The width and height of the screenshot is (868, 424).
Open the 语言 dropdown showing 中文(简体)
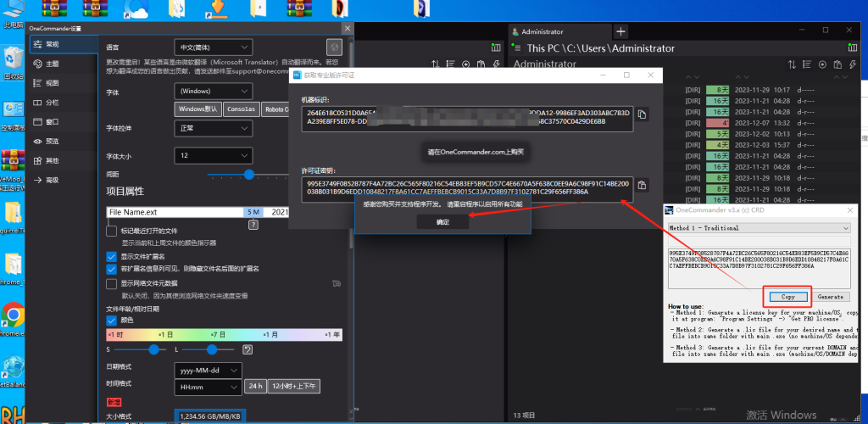(x=213, y=47)
